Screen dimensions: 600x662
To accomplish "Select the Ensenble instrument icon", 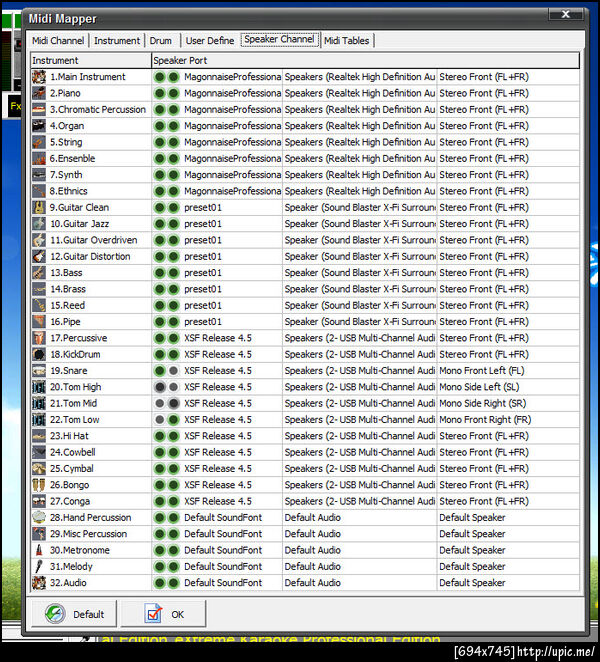I will coord(39,158).
